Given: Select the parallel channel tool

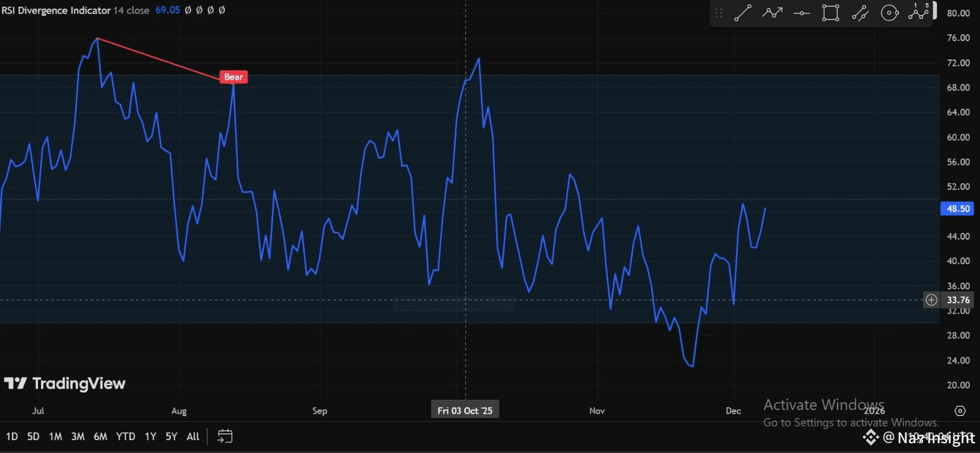Looking at the screenshot, I should point(860,13).
